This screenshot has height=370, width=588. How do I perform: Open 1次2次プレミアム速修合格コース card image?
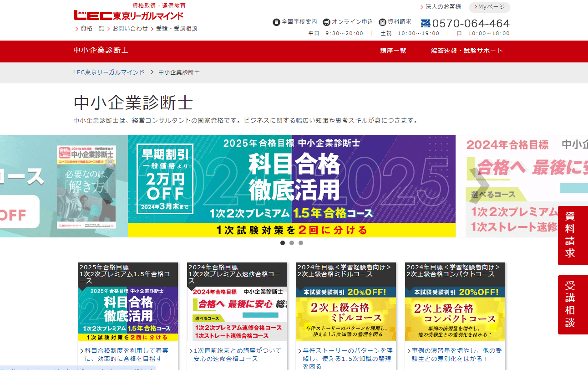(237, 314)
